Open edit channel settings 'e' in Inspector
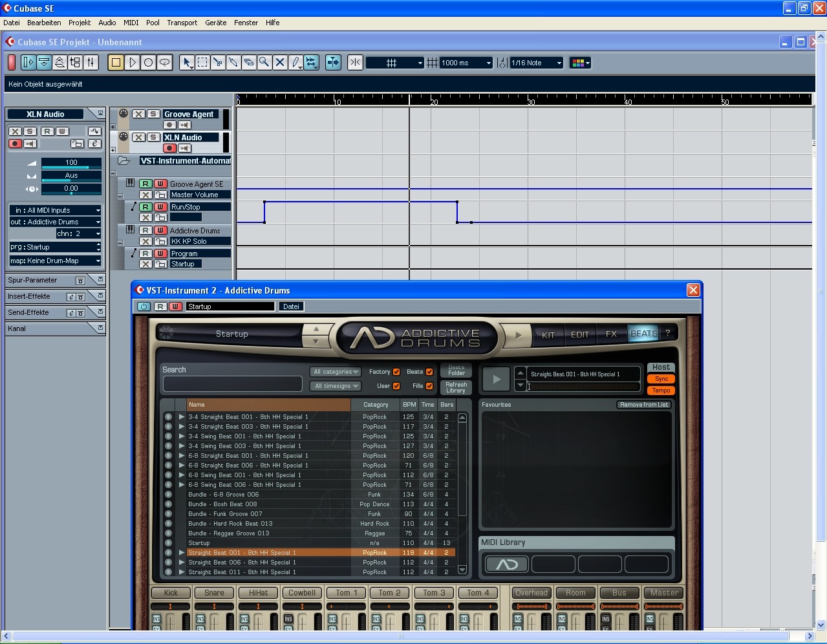 (94, 144)
